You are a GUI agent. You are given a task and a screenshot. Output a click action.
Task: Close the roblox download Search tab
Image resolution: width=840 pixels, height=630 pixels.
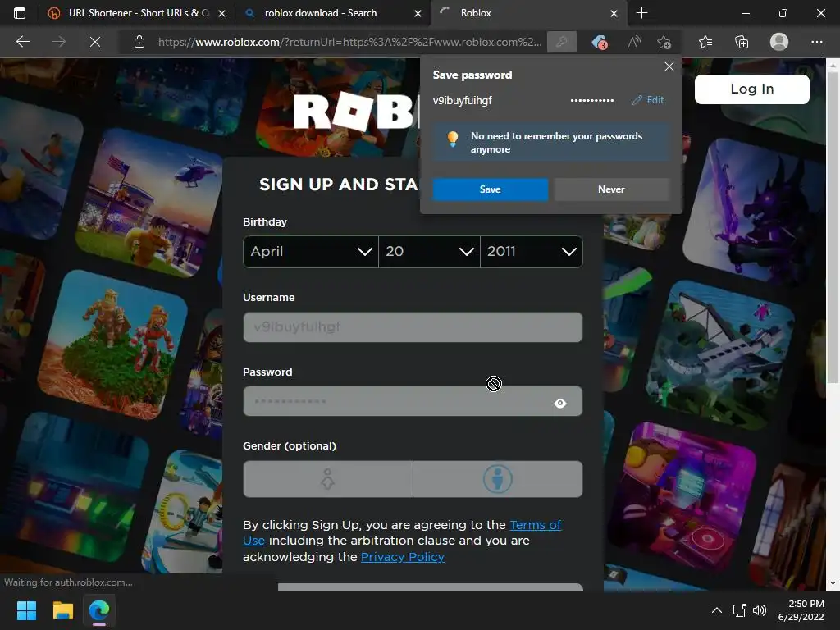point(418,13)
